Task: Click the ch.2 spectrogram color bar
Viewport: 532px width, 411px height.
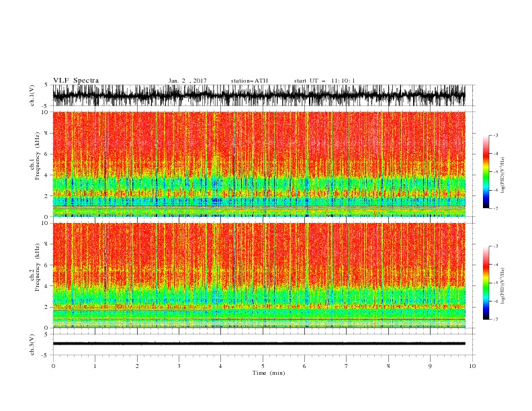Action: [x=486, y=283]
